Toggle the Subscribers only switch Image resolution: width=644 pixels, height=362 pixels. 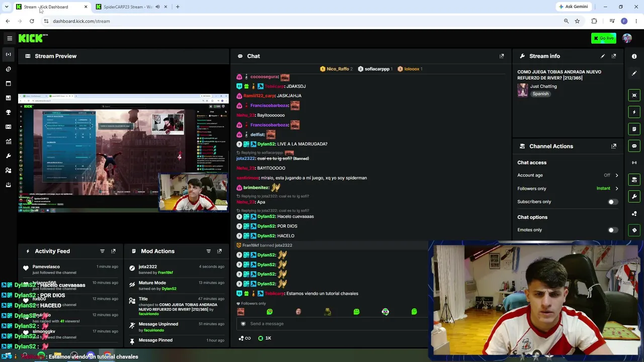coord(612,202)
